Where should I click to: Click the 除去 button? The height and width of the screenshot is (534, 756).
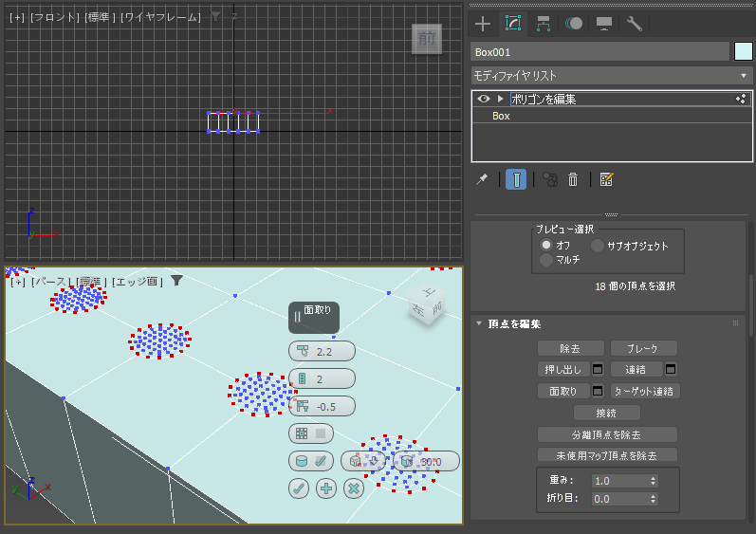tap(570, 348)
